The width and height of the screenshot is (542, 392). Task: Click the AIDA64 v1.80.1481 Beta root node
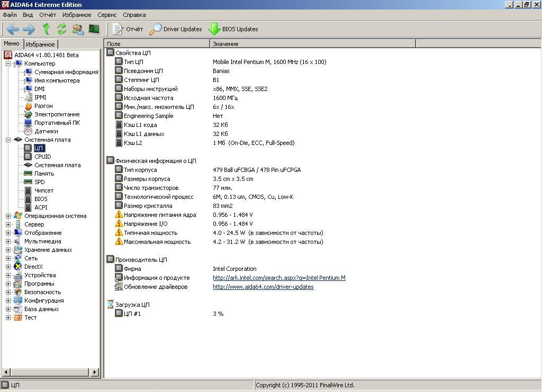click(x=47, y=55)
